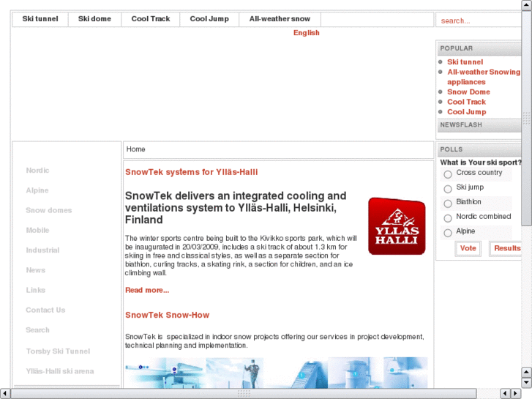Select the Ski jump poll option
Image resolution: width=532 pixels, height=399 pixels.
click(448, 189)
